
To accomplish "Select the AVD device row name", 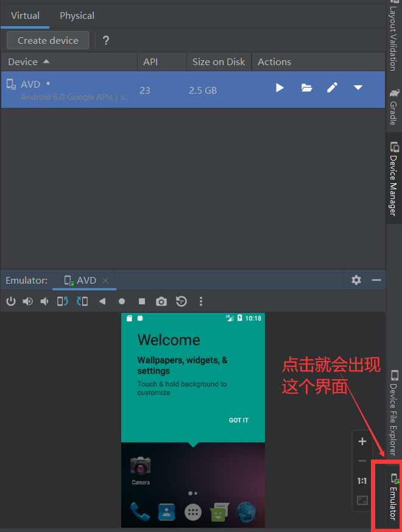I will click(30, 84).
